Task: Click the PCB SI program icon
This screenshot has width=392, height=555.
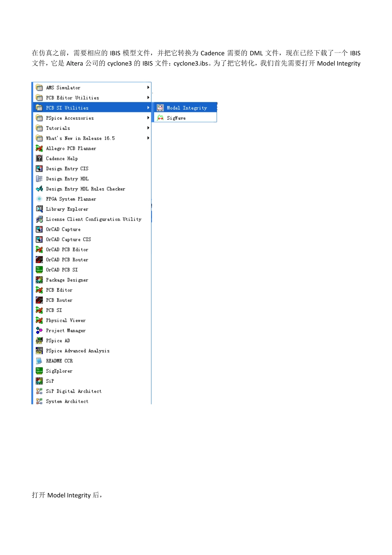Action: (x=39, y=310)
